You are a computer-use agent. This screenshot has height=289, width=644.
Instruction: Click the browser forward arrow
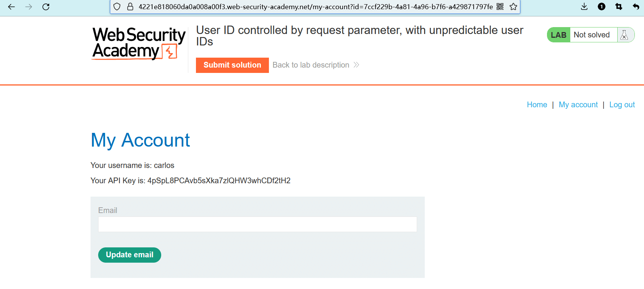pos(29,6)
